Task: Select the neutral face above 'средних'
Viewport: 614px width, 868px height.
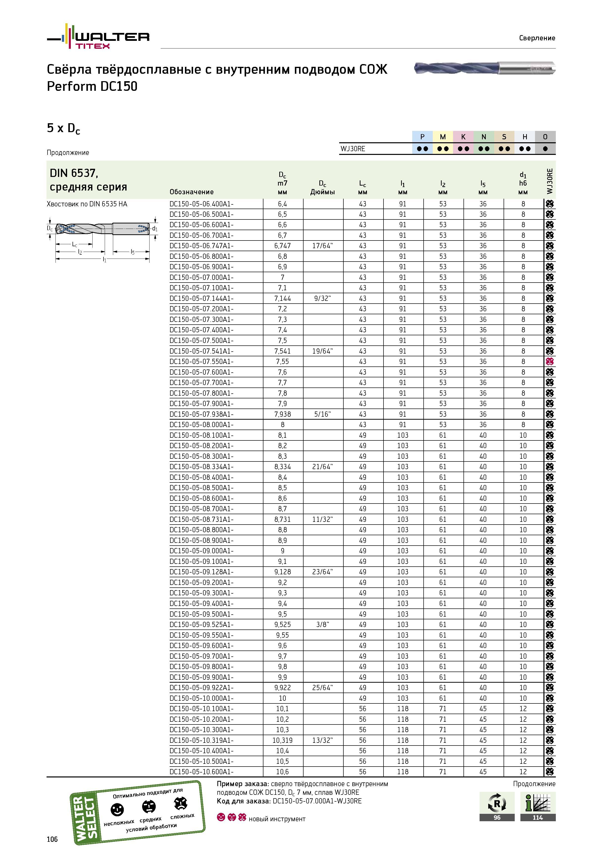Action: pos(149,806)
